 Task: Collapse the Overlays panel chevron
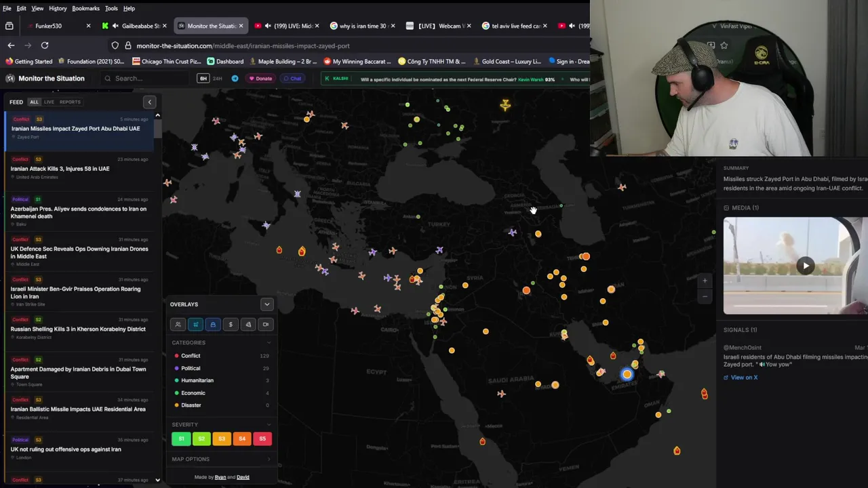coord(267,304)
